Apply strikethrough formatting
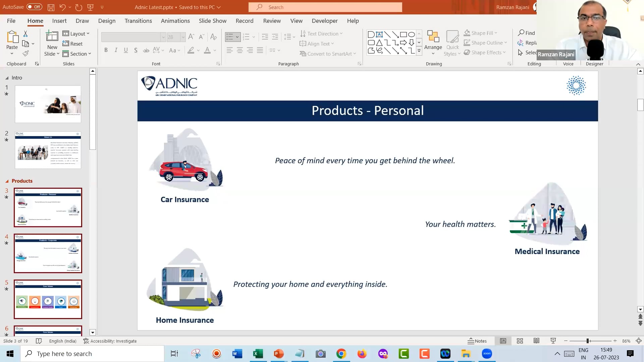644x362 pixels. tap(146, 50)
